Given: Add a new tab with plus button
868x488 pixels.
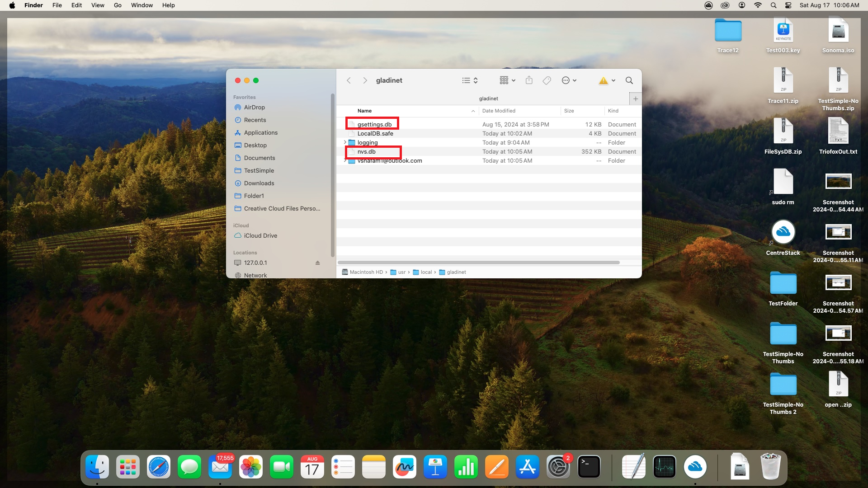Looking at the screenshot, I should click(x=635, y=99).
